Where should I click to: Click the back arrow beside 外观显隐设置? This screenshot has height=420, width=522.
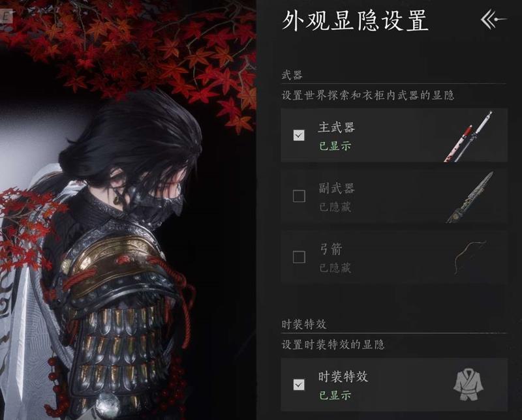click(493, 20)
